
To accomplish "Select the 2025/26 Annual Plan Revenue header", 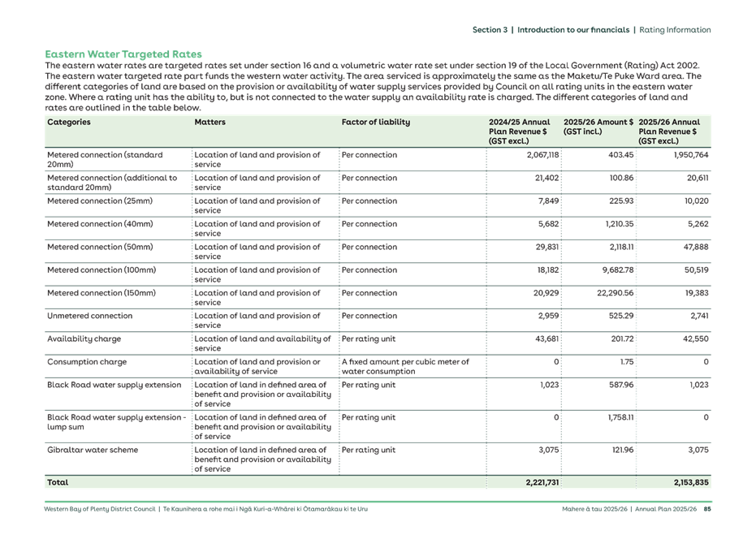I will pos(669,128).
